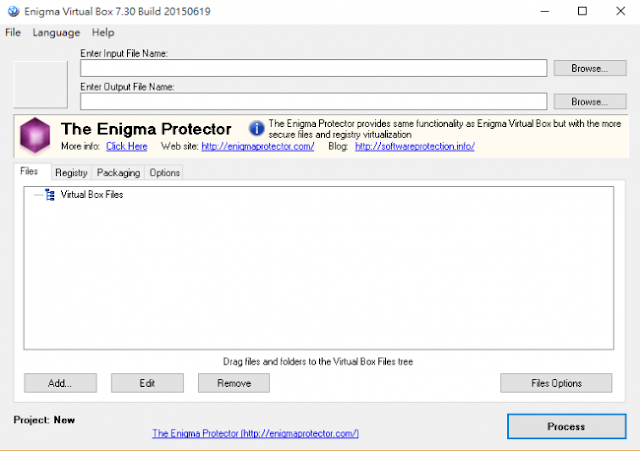Click the Remove button

click(x=234, y=383)
